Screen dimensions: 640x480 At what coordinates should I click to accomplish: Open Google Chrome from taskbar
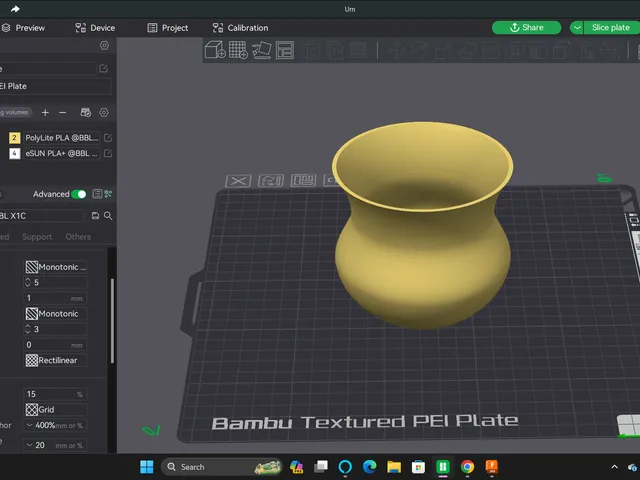point(467,467)
